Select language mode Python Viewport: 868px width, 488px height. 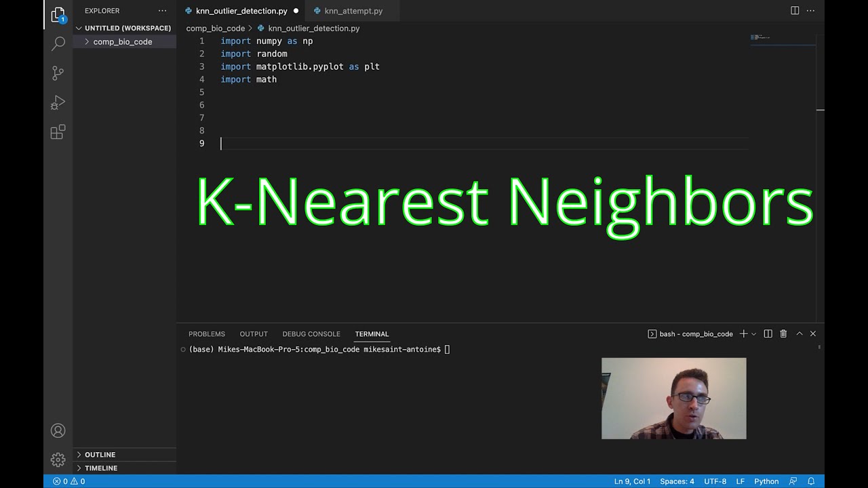pos(766,481)
